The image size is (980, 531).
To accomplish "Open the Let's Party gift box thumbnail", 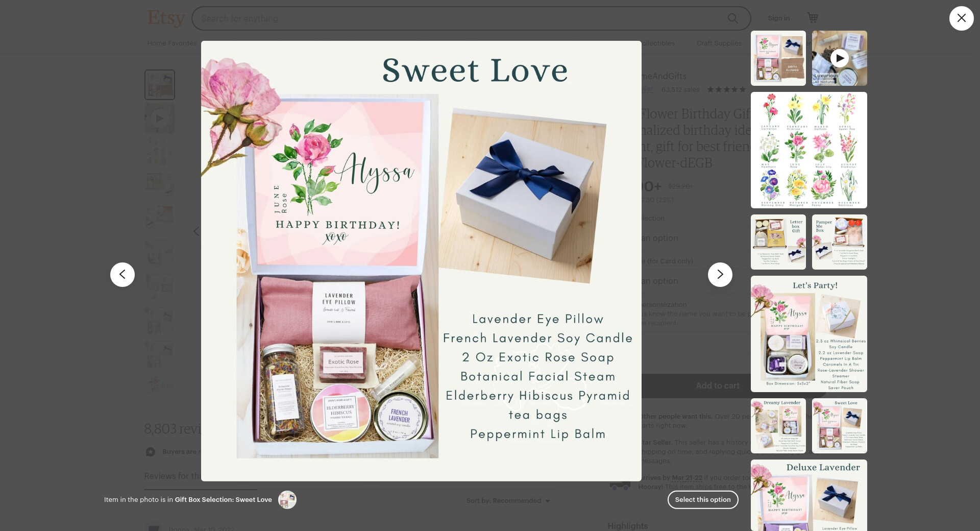I will (x=809, y=334).
